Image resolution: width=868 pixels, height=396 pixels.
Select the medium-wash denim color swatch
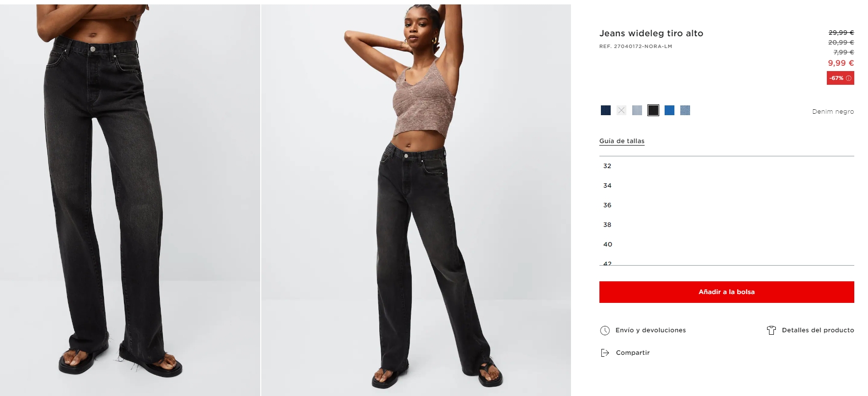point(685,110)
